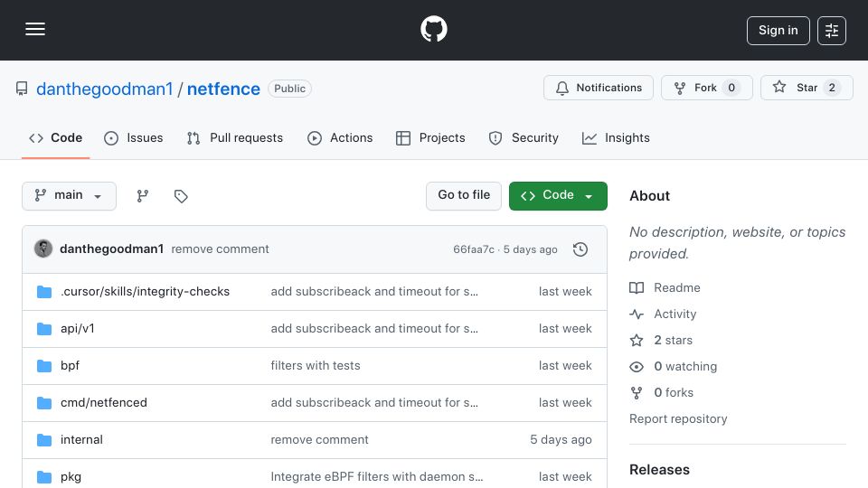The height and width of the screenshot is (488, 868).
Task: Open 'Integrate eBPF filters' commit in pkg row
Action: tap(376, 477)
